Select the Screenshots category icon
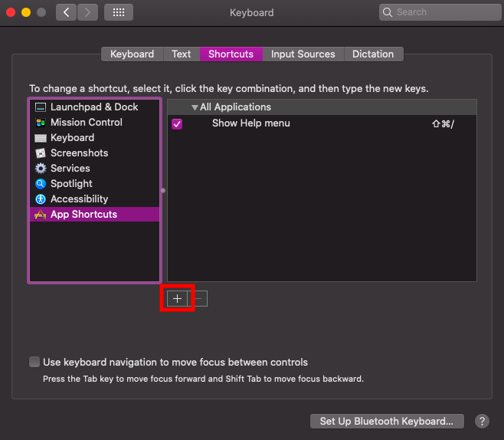 click(x=41, y=153)
